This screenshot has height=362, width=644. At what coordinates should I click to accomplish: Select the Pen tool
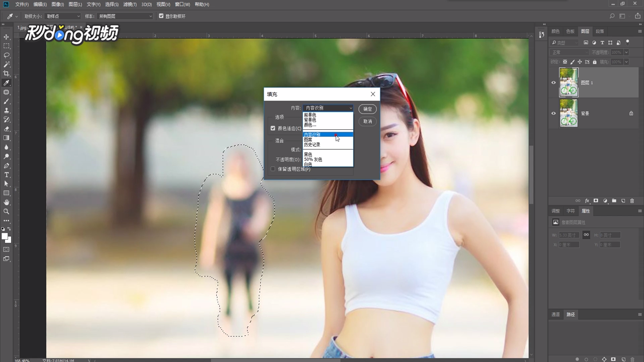7,165
